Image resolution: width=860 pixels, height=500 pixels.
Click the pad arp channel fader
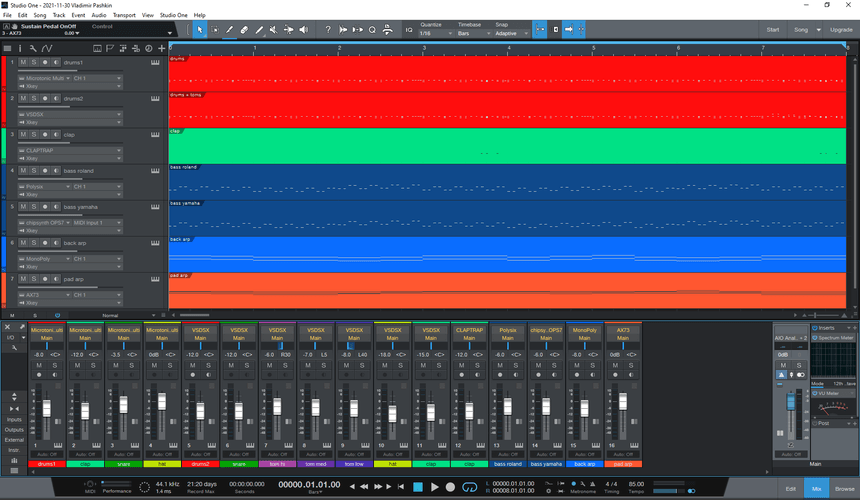coord(623,401)
